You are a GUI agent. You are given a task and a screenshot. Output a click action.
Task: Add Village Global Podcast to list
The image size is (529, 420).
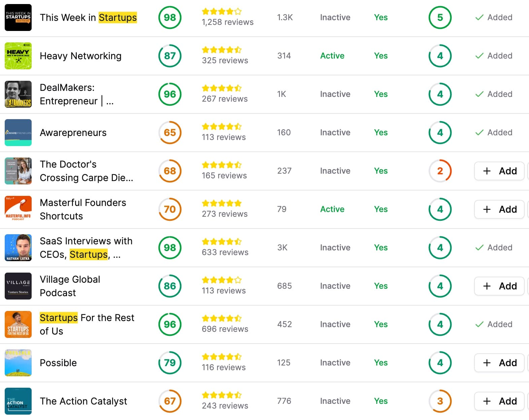499,286
